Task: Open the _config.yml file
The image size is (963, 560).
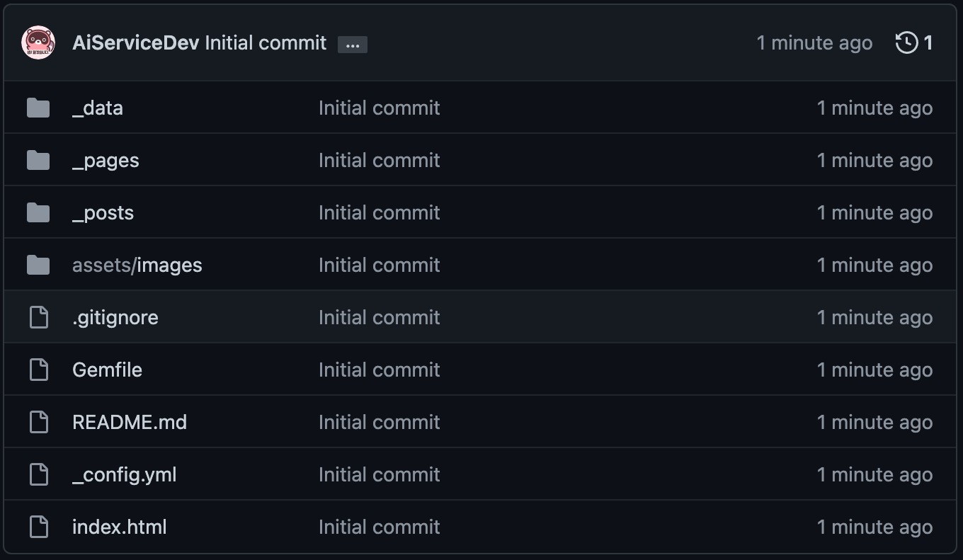Action: point(125,475)
